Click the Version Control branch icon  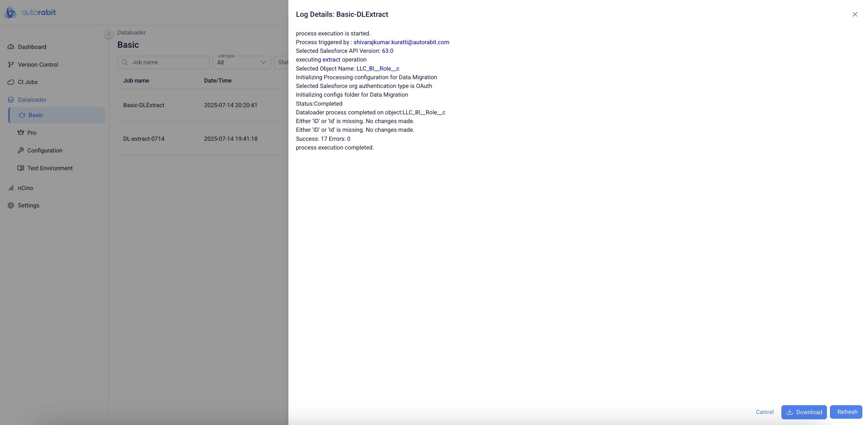11,65
